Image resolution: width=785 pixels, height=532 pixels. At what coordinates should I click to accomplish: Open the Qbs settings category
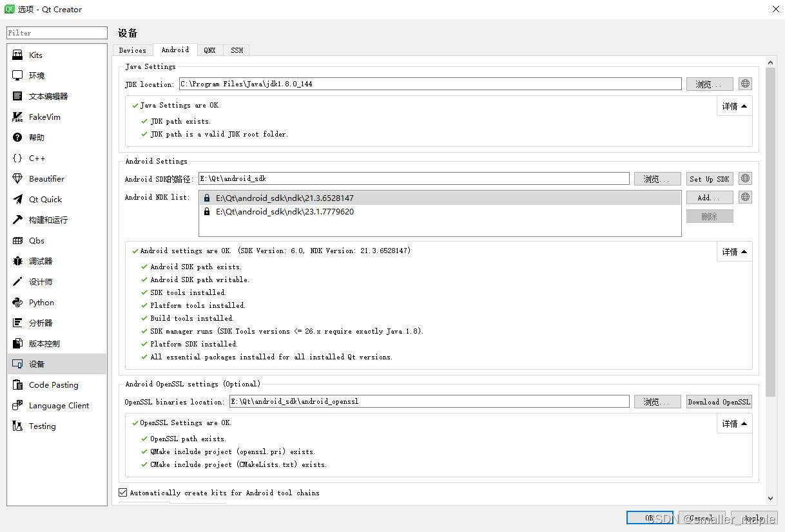point(57,240)
